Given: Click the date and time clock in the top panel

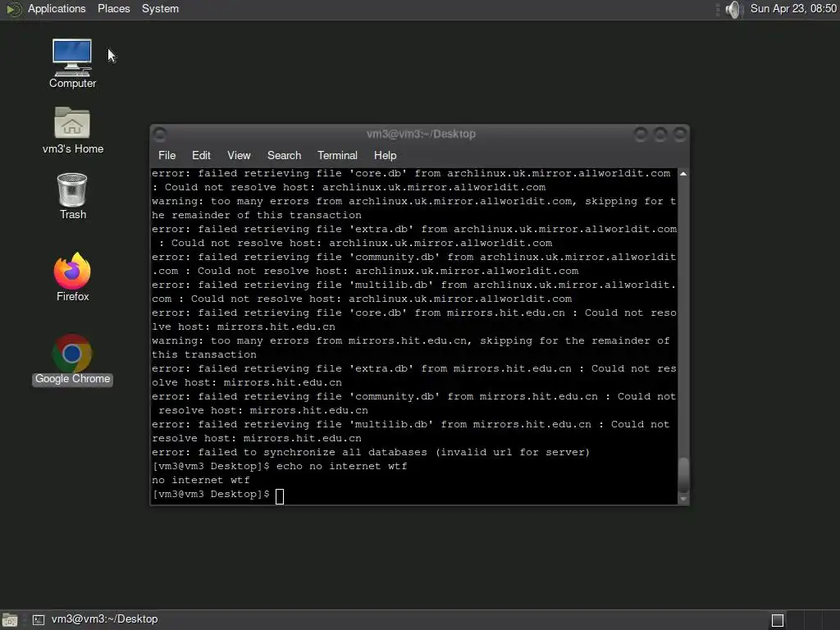Looking at the screenshot, I should point(793,8).
